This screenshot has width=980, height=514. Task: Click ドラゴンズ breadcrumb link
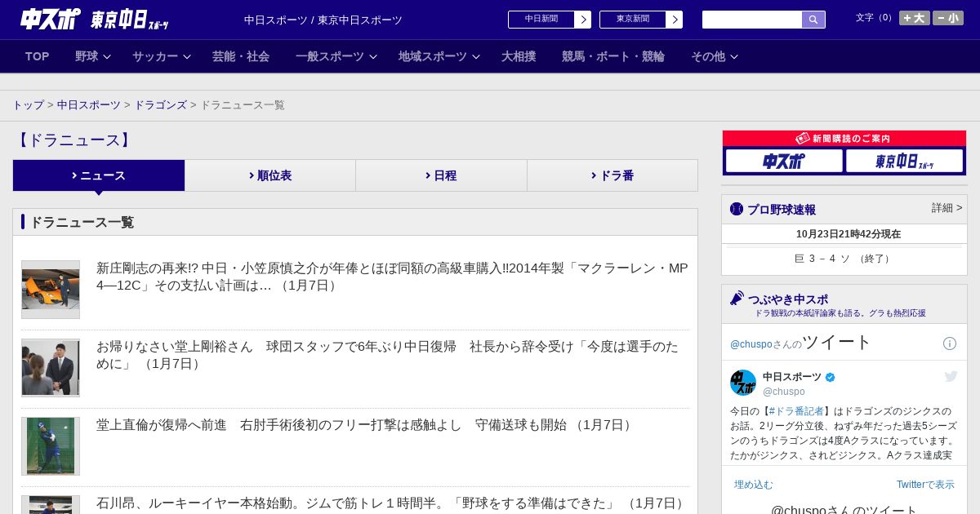click(x=161, y=105)
